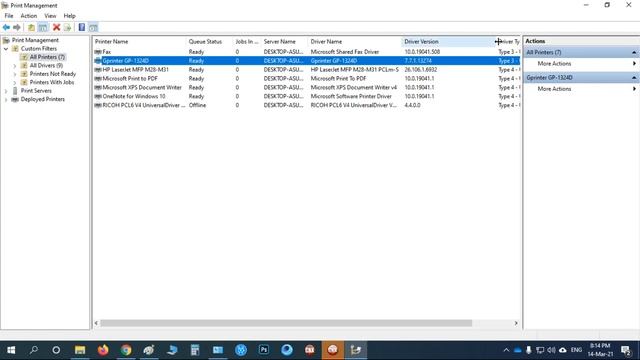Toggle the Show/Hide Console Tree icon
The width and height of the screenshot is (640, 360).
tap(43, 27)
